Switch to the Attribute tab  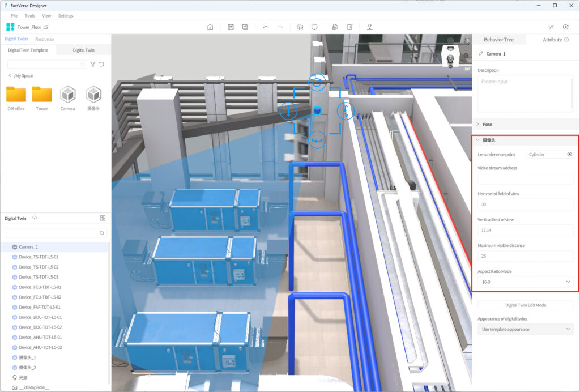click(x=552, y=40)
